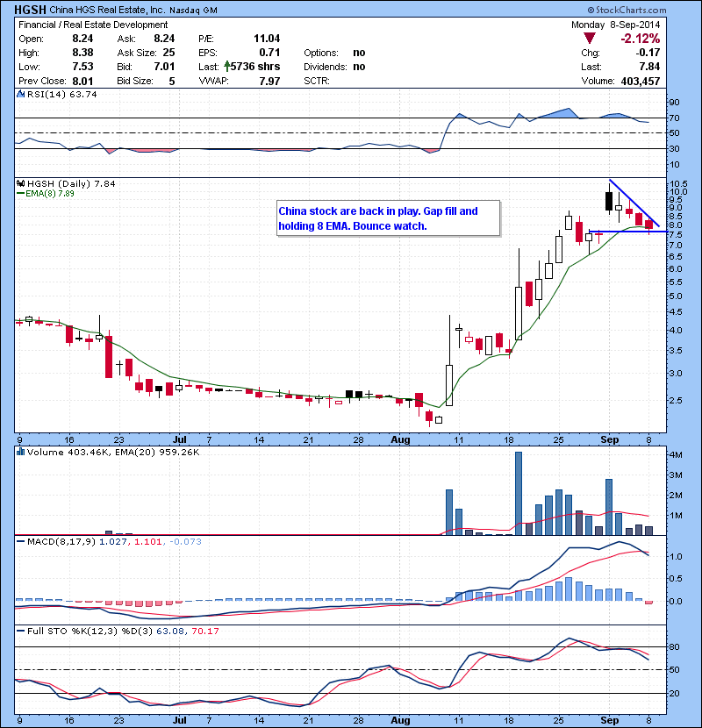Click the volume bars icon beside Volume label
Viewport: 702px width, 728px height.
20,452
